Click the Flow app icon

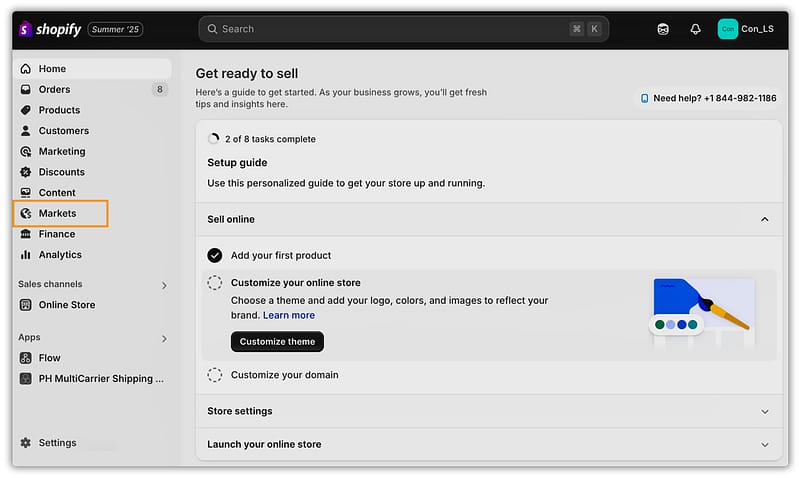coord(26,358)
